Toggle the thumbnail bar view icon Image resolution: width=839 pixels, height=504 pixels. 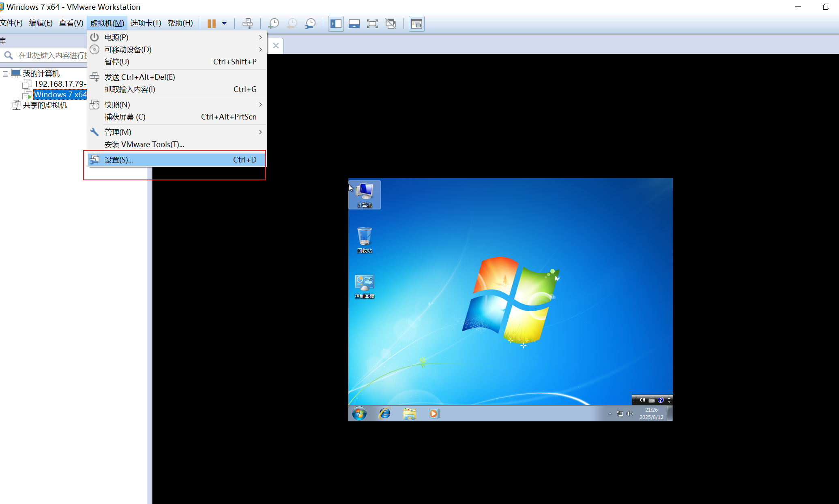(x=354, y=23)
